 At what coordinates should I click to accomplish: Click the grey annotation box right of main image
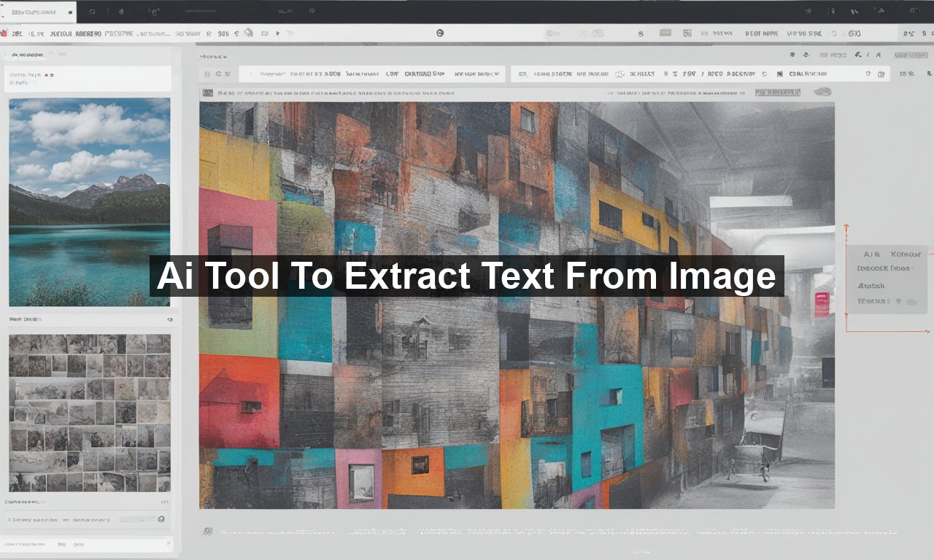(x=887, y=279)
